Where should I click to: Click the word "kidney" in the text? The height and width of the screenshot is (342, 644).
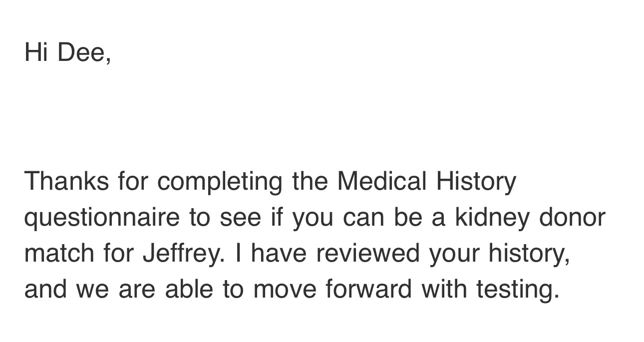click(x=492, y=217)
